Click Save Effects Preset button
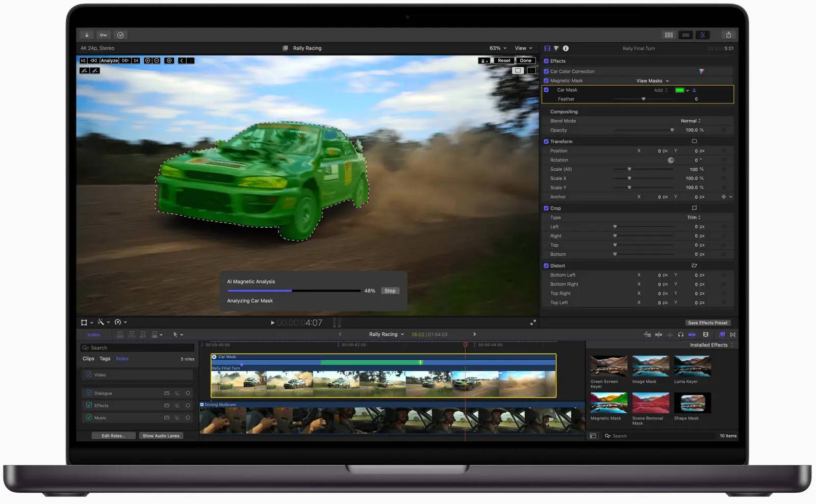The width and height of the screenshot is (816, 504). click(x=707, y=323)
